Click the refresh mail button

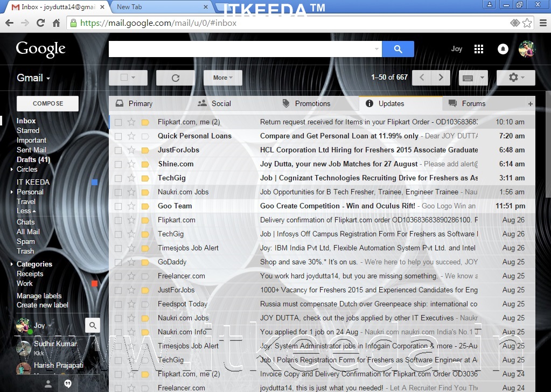(x=176, y=78)
